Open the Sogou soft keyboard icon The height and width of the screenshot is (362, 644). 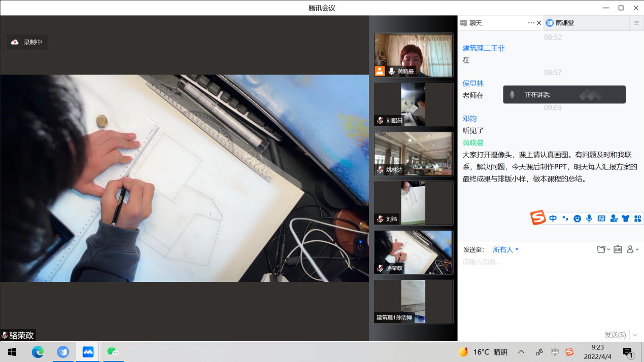[601, 219]
